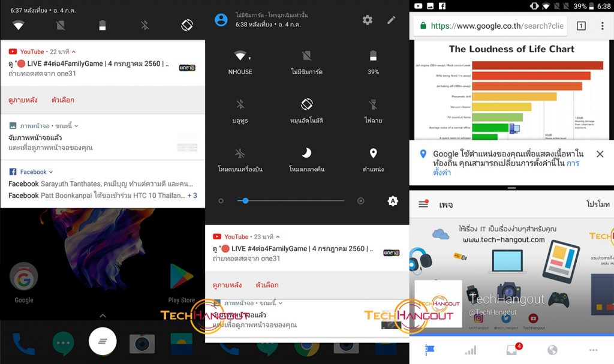The height and width of the screenshot is (364, 614).
Task: Toggle auto-brightness with the A icon
Action: pos(393,201)
